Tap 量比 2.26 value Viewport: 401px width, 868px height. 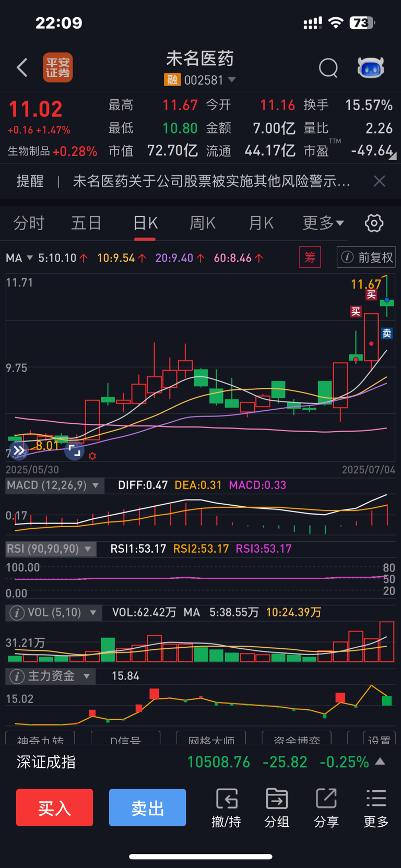[379, 128]
